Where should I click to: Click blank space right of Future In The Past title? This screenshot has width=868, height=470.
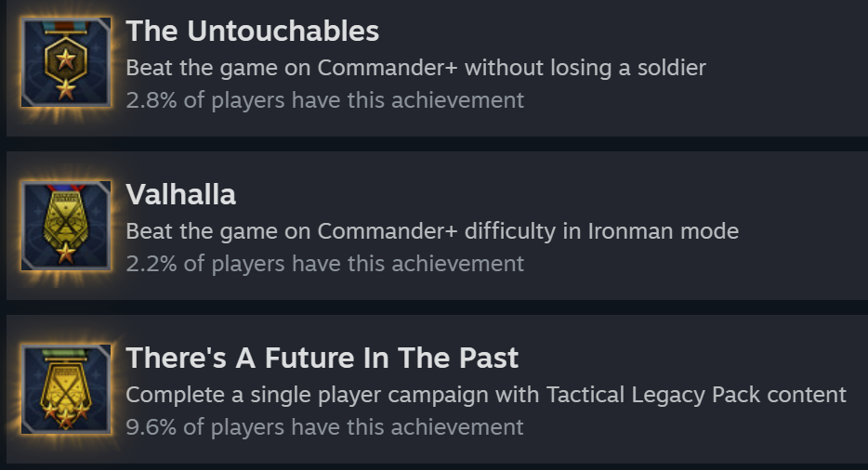[x=692, y=358]
